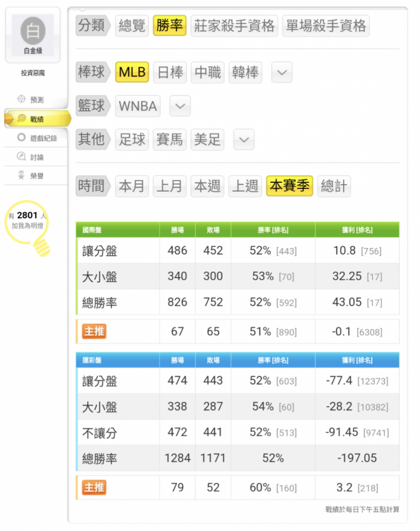
Task: Select the 上週 time button
Action: pos(245,186)
